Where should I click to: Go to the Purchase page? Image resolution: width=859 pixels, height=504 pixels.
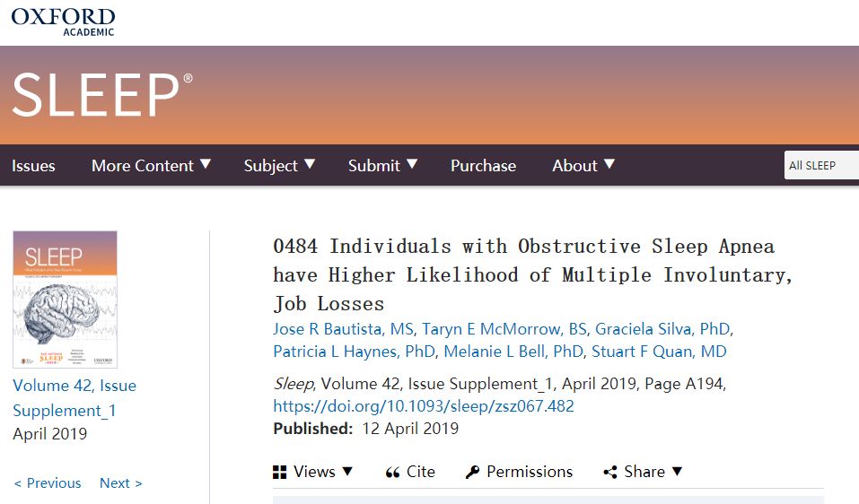[483, 165]
